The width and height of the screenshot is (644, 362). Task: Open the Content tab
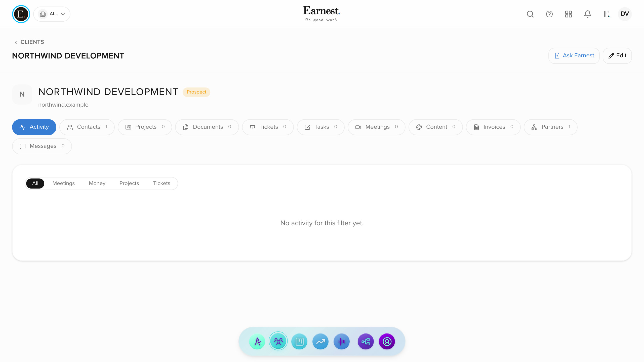(436, 127)
